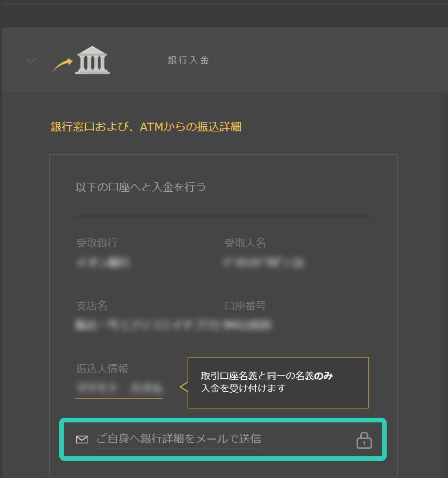The width and height of the screenshot is (448, 478).
Task: Select the 銀行入金 header label
Action: point(188,60)
